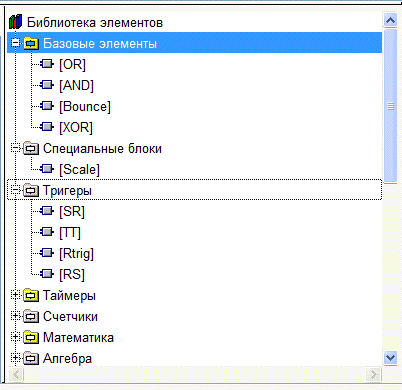The width and height of the screenshot is (402, 390).
Task: Select the Тригеры folder label
Action: pyautogui.click(x=67, y=191)
